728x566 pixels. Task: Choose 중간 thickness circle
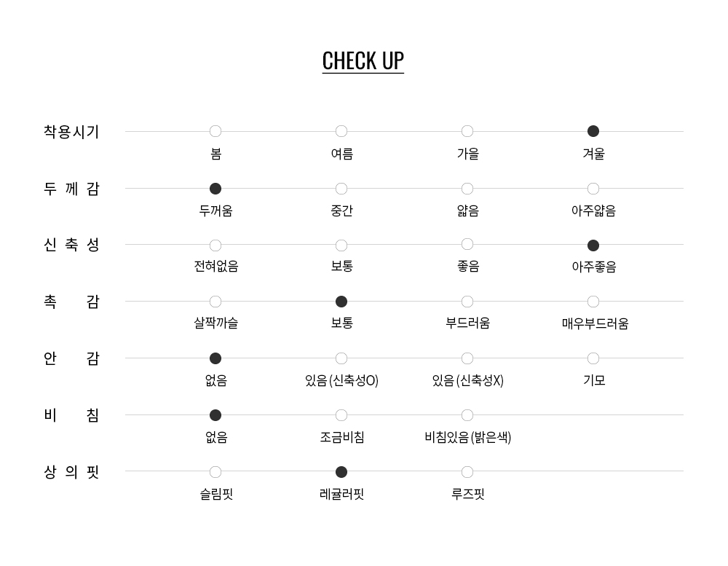coord(341,189)
